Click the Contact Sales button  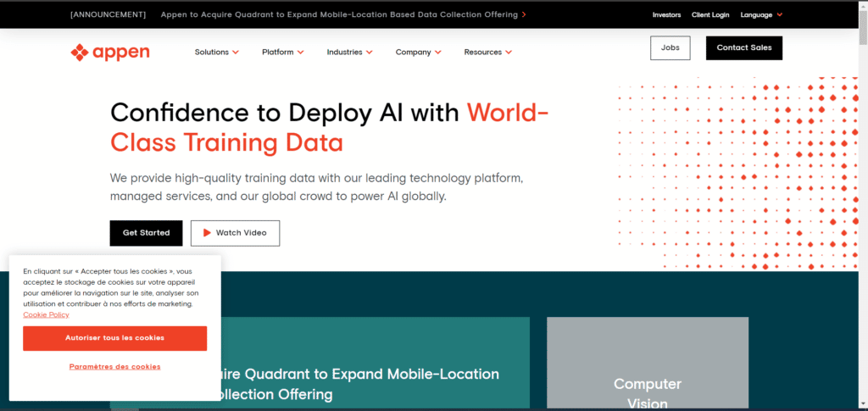tap(744, 48)
